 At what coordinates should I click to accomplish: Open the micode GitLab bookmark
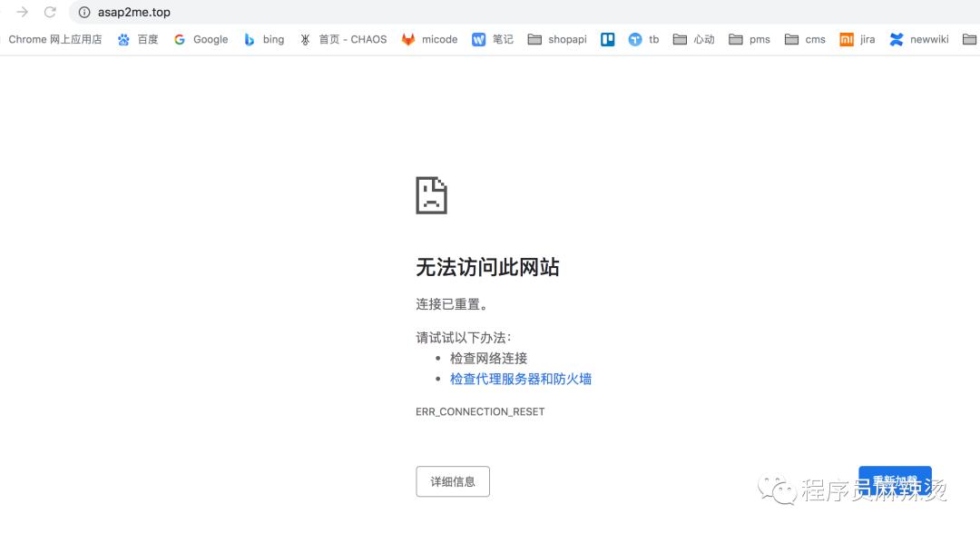click(408, 39)
